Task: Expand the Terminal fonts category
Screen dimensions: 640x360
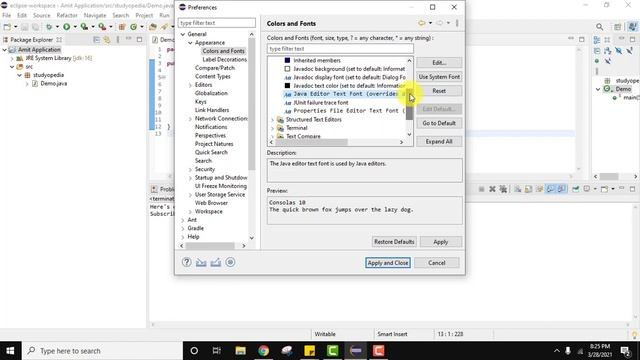Action: 272,128
